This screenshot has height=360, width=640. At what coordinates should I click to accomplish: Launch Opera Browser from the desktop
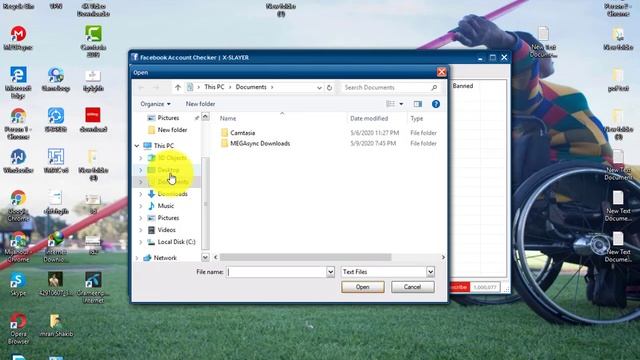click(18, 329)
